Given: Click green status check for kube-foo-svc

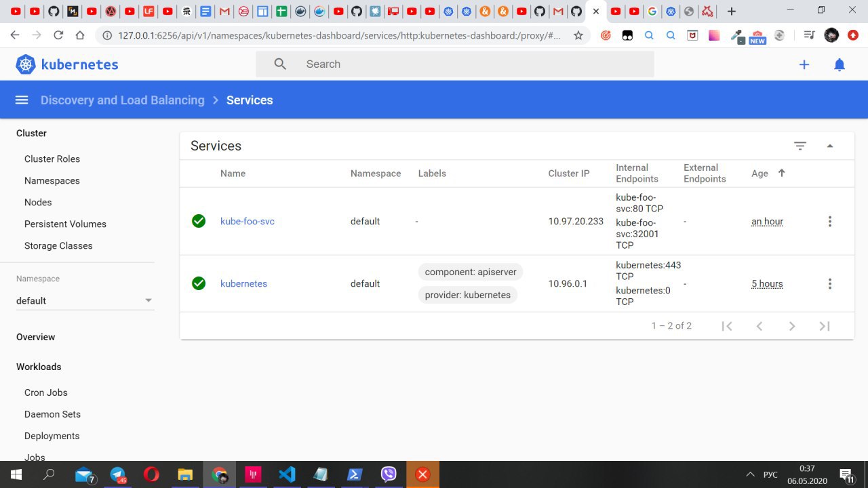Looking at the screenshot, I should click(x=199, y=221).
